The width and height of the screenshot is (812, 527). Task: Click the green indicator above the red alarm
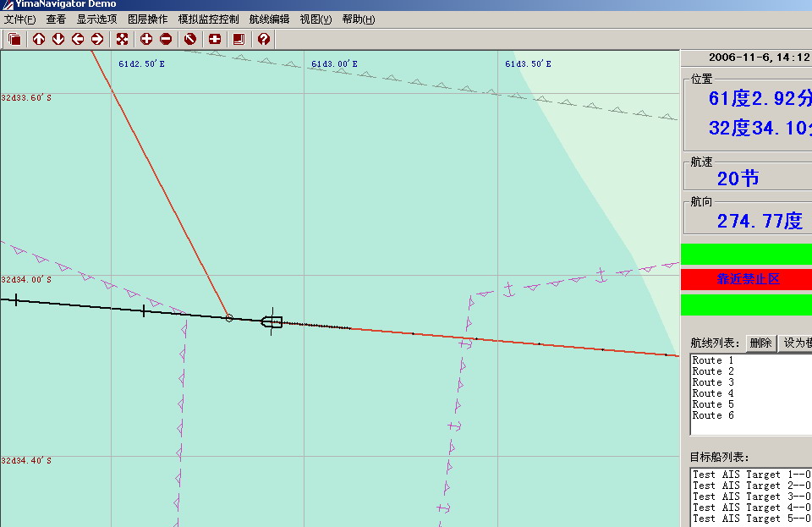coord(746,254)
